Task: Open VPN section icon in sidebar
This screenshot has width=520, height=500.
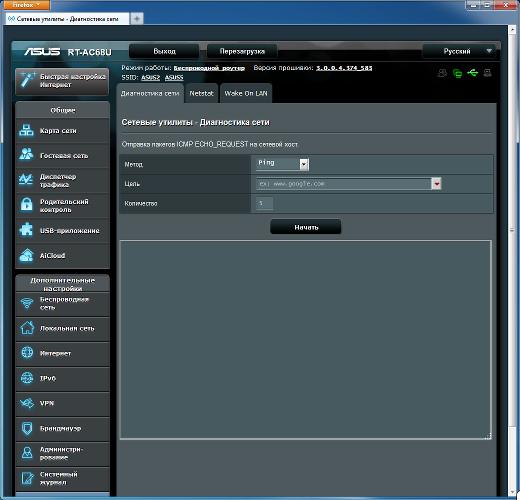Action: point(27,403)
